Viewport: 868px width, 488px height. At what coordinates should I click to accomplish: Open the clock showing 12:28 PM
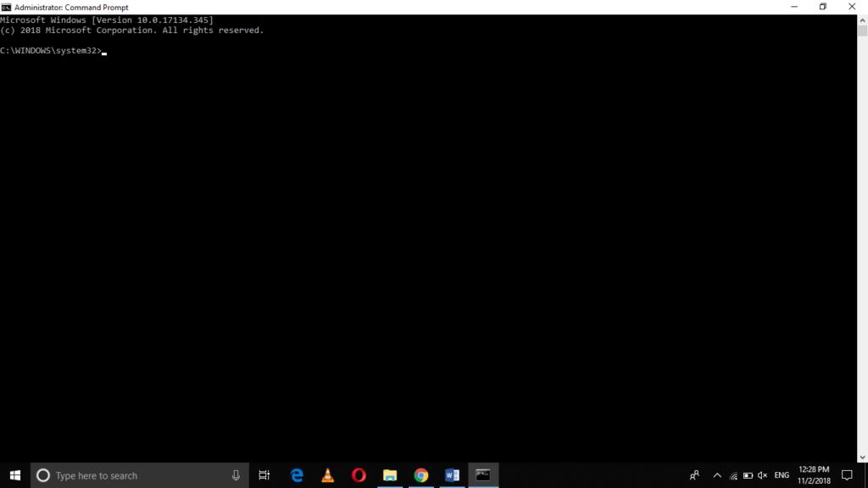click(814, 475)
